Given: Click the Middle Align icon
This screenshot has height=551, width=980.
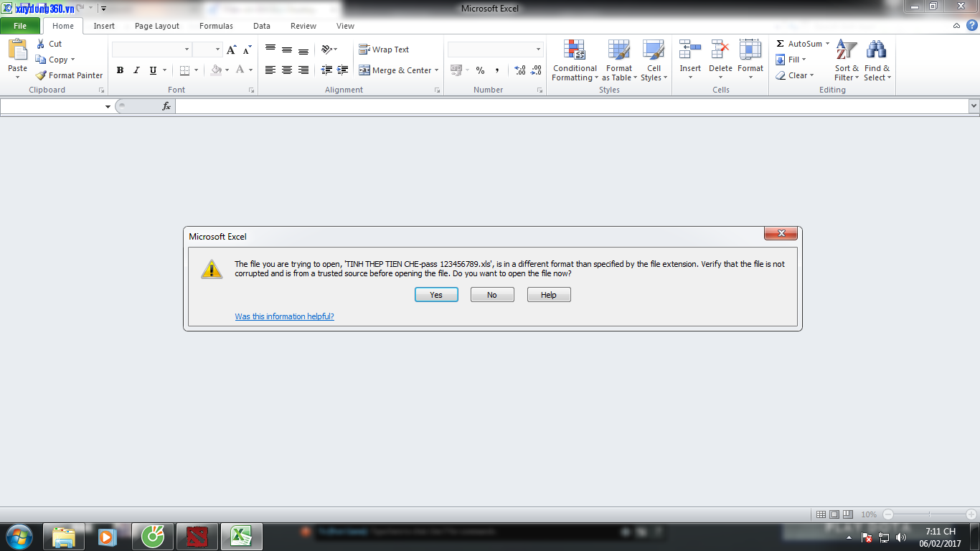Looking at the screenshot, I should pyautogui.click(x=287, y=50).
